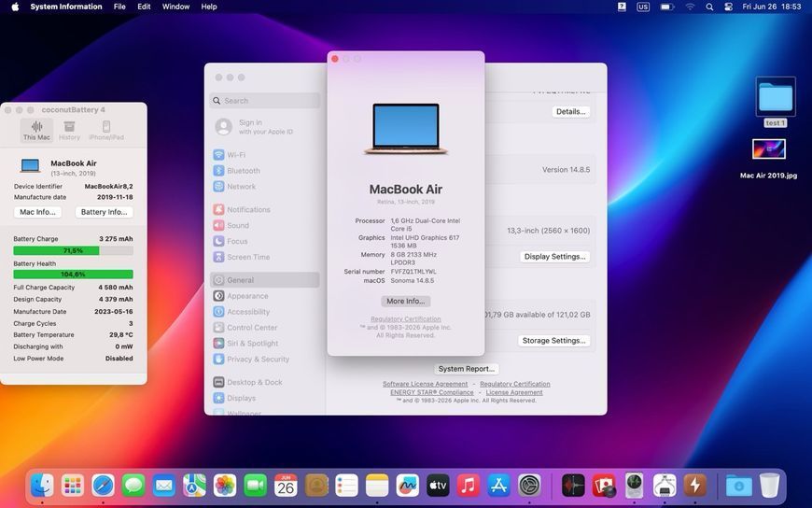This screenshot has width=812, height=508.
Task: Click the battery status menu bar icon
Action: [x=667, y=7]
